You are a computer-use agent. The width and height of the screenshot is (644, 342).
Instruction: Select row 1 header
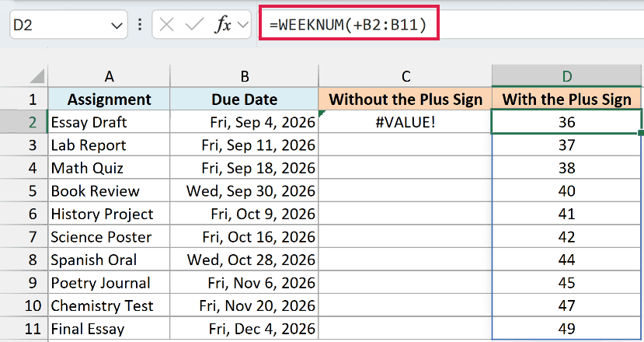coord(24,99)
